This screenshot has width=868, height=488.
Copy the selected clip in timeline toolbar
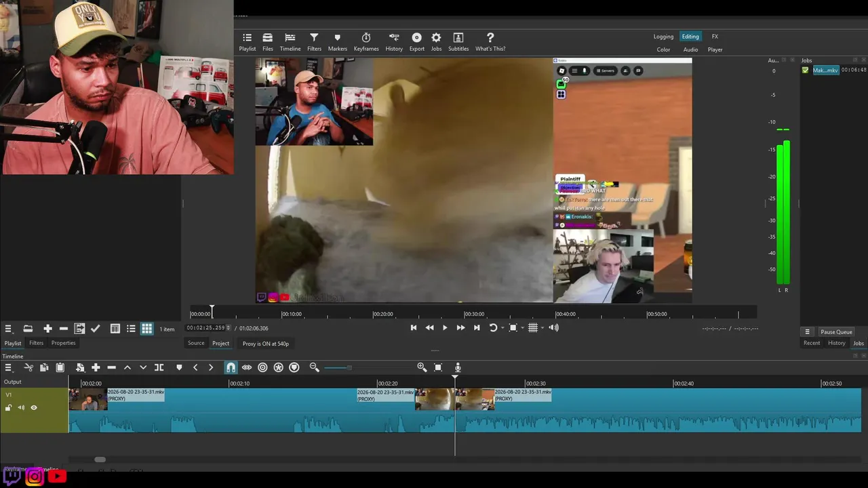44,367
